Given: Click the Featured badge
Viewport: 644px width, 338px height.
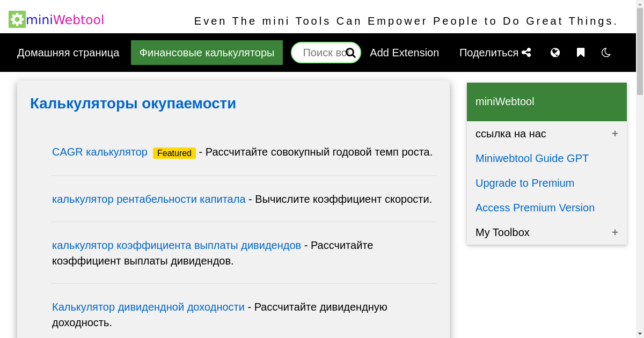Looking at the screenshot, I should tap(174, 153).
